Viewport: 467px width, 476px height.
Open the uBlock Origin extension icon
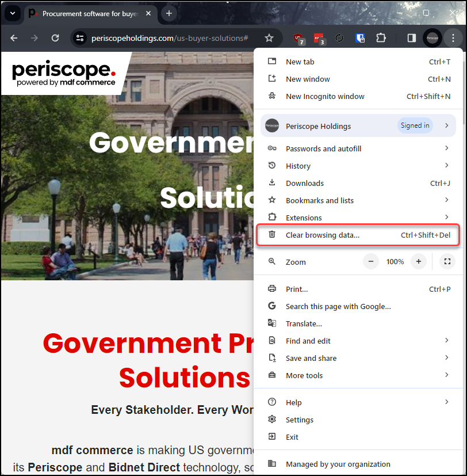pyautogui.click(x=298, y=39)
